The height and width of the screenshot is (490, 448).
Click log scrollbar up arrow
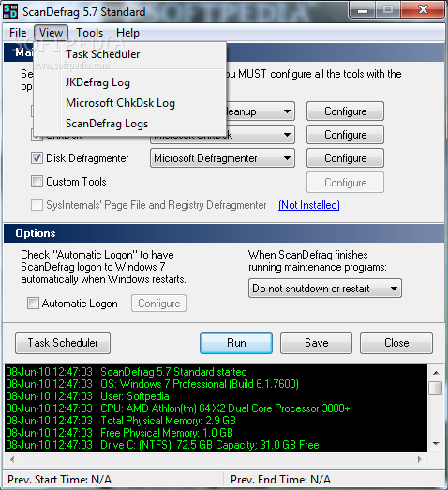(x=436, y=373)
